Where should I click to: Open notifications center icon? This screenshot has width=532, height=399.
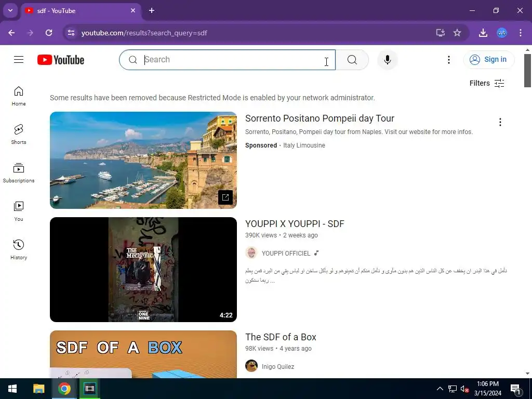click(x=515, y=389)
